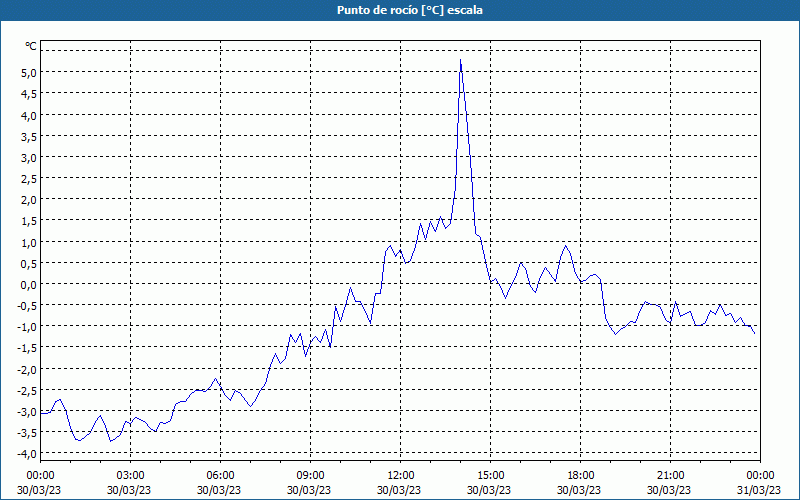Click the 21:00 time label on x-axis
800x500 pixels.
(x=670, y=476)
